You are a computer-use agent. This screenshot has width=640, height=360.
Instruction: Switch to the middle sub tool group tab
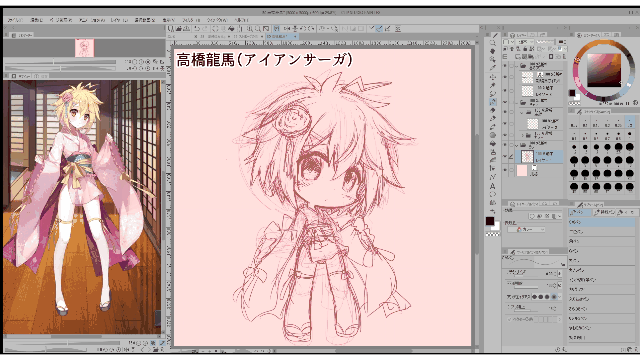tap(604, 212)
